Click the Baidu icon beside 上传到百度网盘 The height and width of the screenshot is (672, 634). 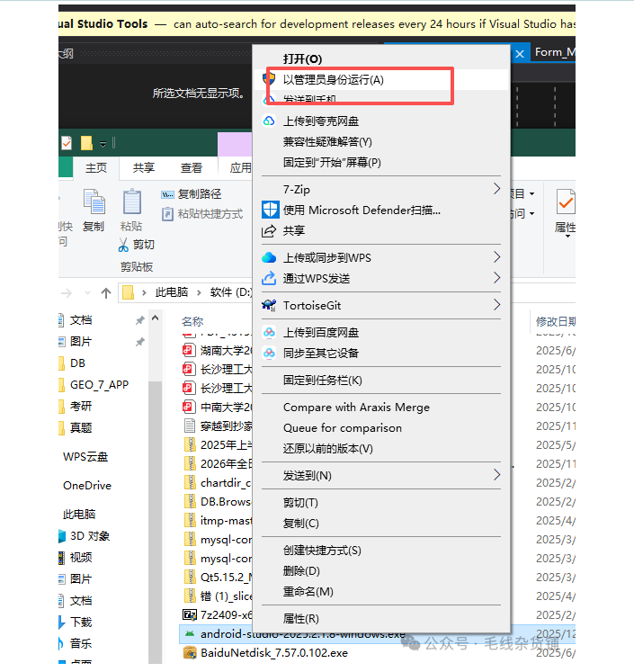click(x=269, y=332)
